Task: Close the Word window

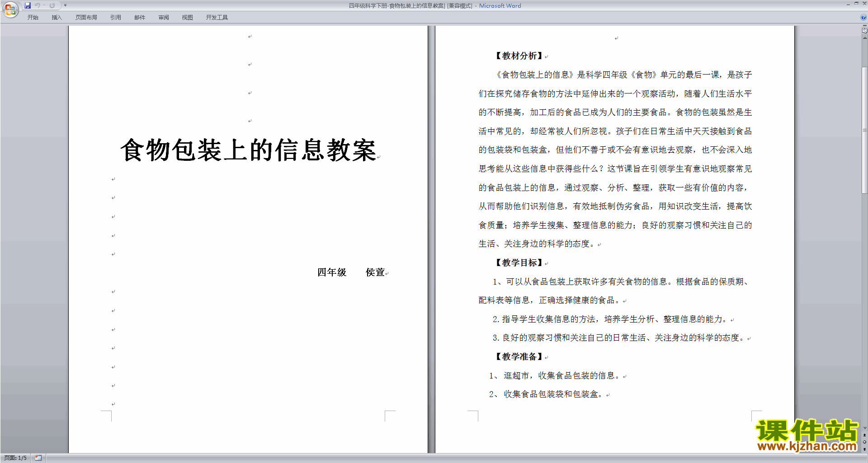Action: click(864, 4)
